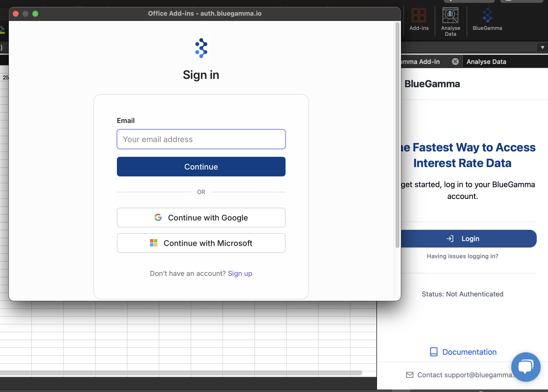Click the Documentation book icon
This screenshot has width=548, height=392.
pos(434,352)
